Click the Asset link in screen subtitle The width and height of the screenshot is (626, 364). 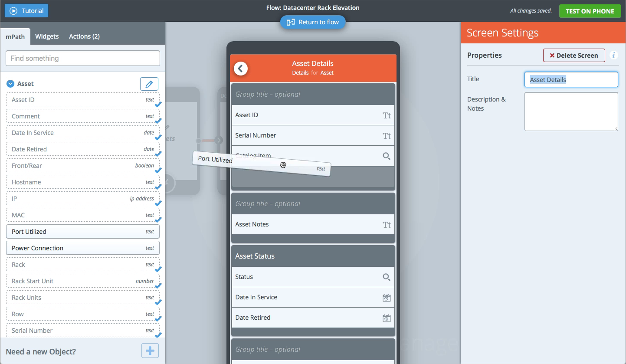327,73
